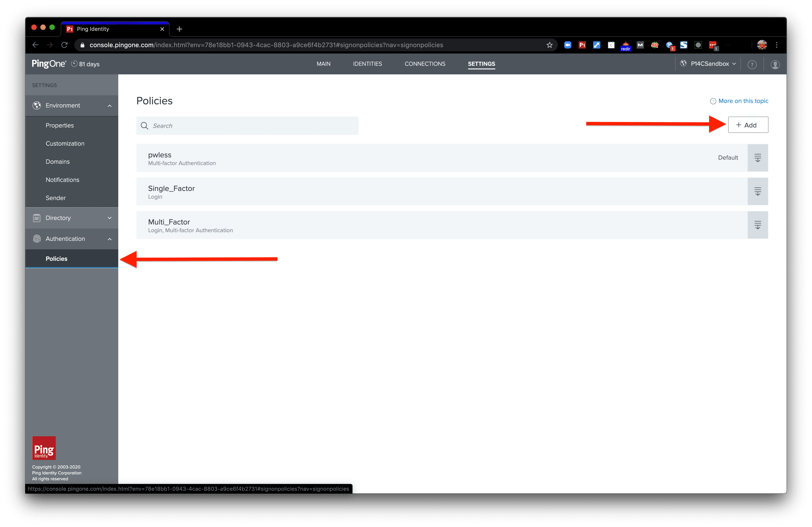Click the Default label on pwless row

[728, 157]
